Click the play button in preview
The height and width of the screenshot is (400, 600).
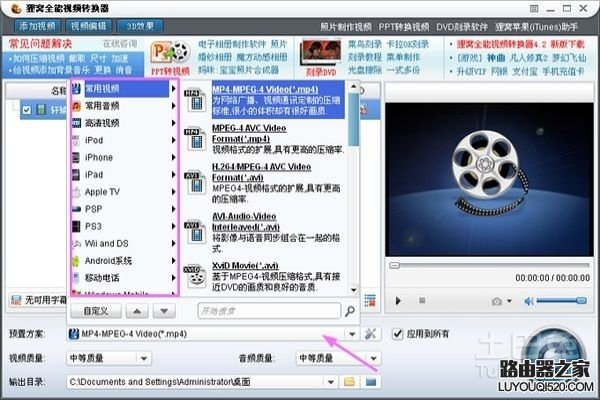[398, 301]
